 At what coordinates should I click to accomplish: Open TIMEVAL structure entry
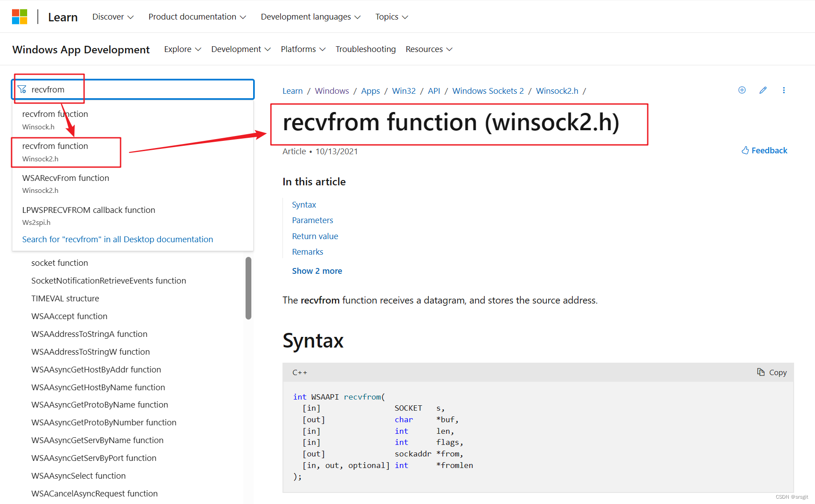(65, 298)
